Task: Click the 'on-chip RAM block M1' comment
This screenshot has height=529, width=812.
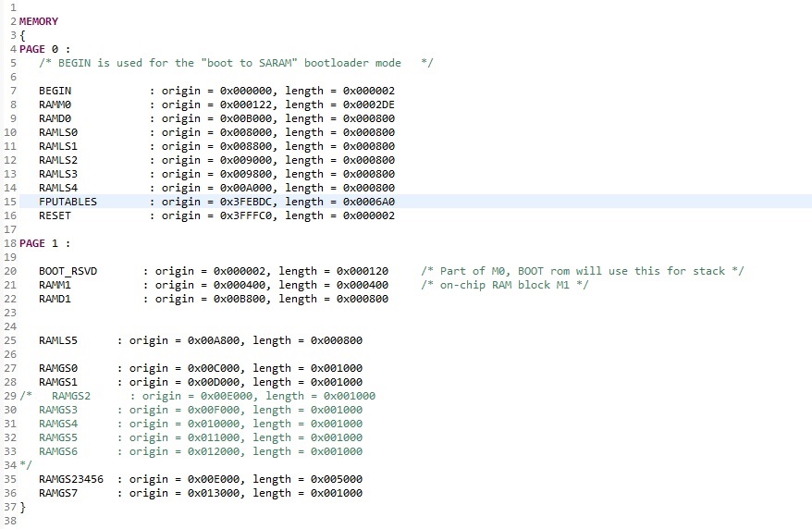Action: click(x=504, y=285)
